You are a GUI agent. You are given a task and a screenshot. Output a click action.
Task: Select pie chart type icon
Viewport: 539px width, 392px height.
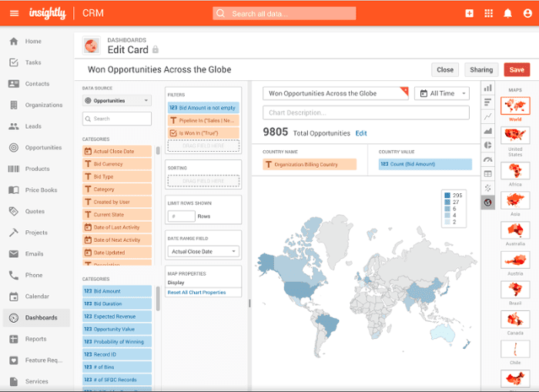487,145
